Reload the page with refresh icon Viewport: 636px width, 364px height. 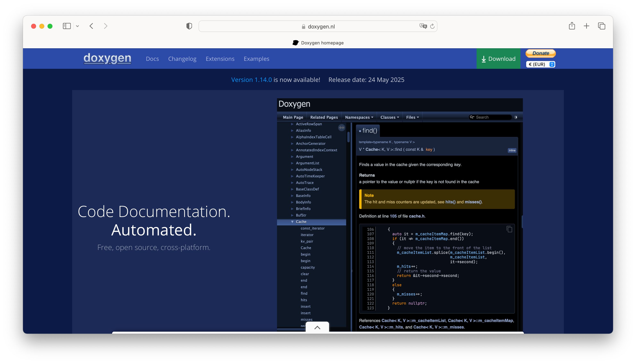tap(432, 26)
